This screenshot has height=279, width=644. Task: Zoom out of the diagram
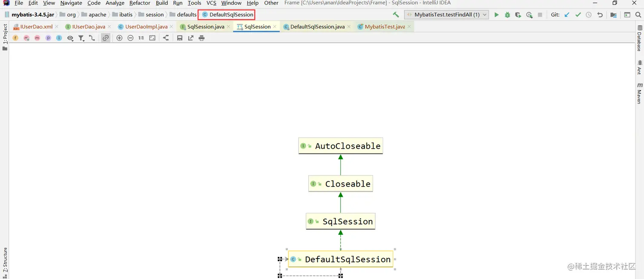point(130,38)
